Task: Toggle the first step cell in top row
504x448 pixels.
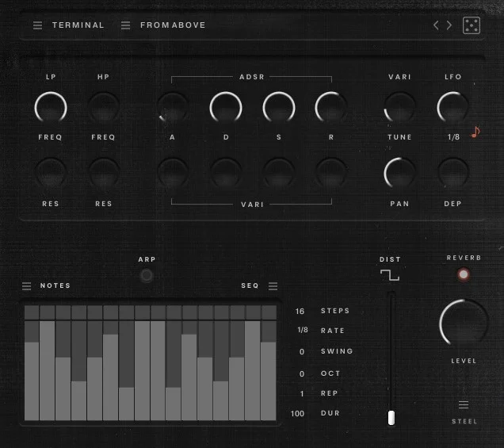Action: click(x=32, y=312)
